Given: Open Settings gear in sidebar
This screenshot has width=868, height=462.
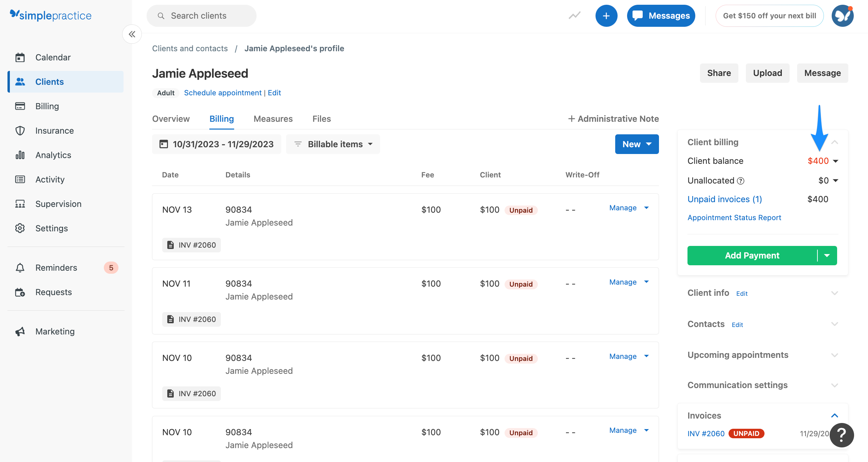Looking at the screenshot, I should pos(20,228).
